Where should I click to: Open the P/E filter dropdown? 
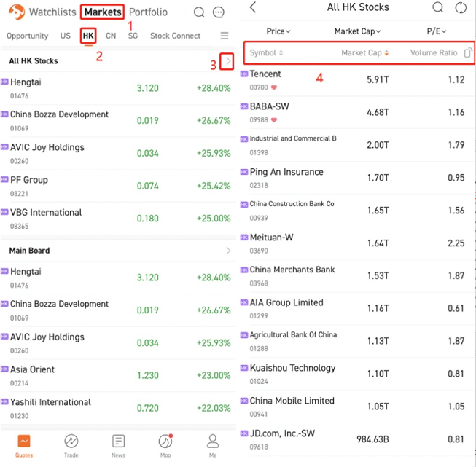pos(436,31)
